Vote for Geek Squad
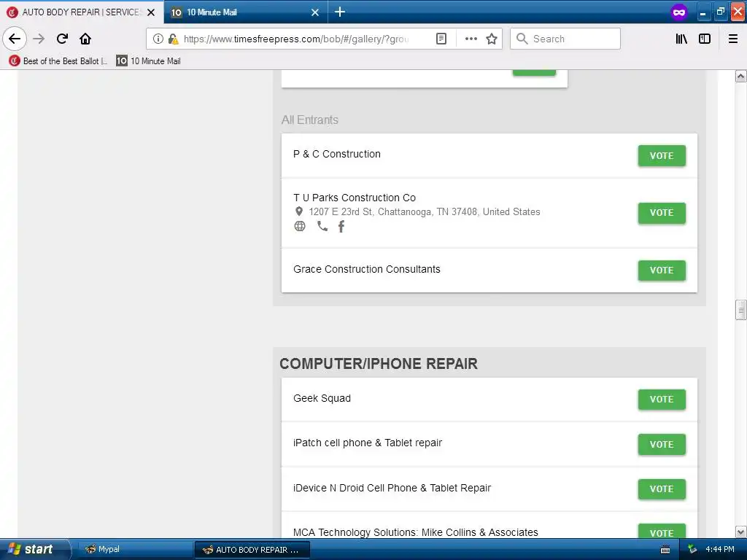747x560 pixels. 661,400
